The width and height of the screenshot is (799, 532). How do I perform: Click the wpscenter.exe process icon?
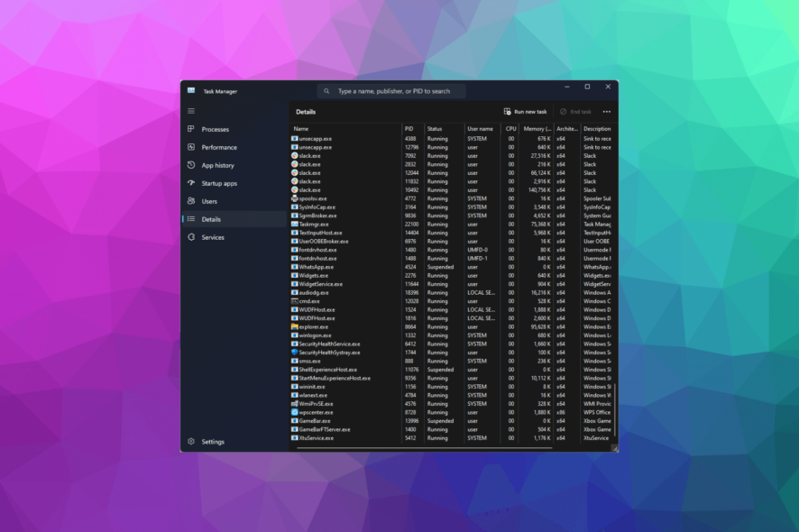coord(295,412)
